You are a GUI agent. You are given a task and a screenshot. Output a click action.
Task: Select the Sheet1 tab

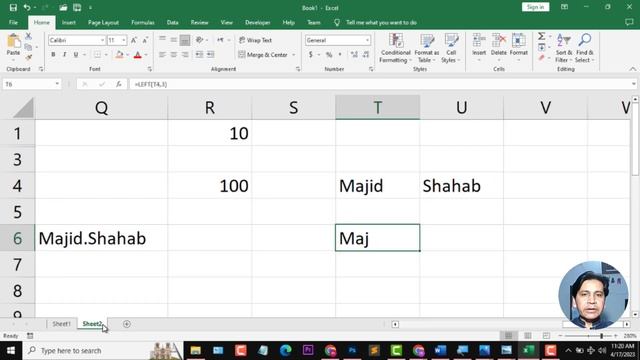click(61, 324)
